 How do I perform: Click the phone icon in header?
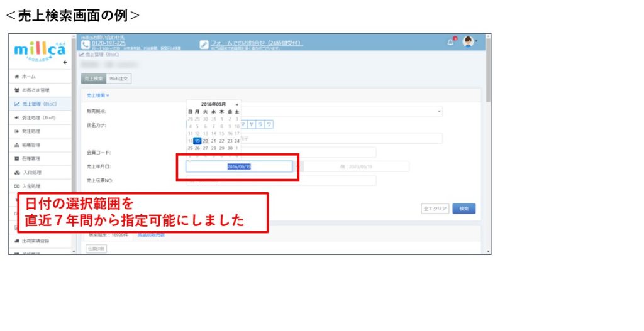point(86,44)
